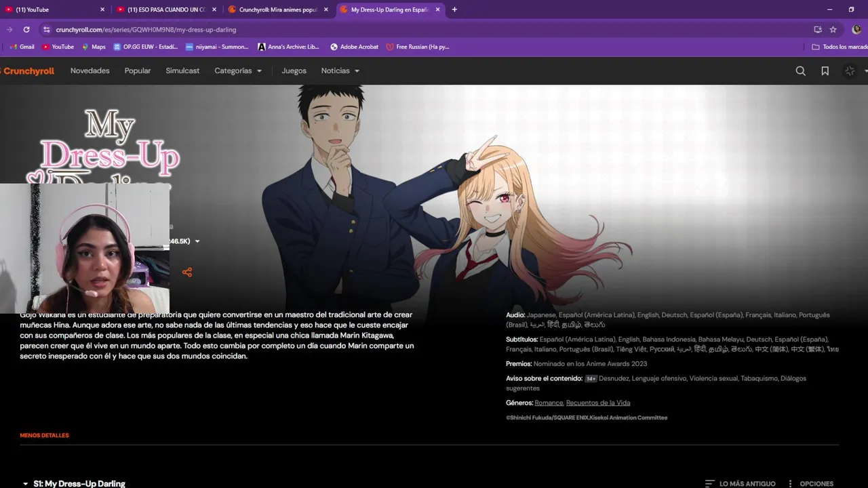Close the My Dress-Up Darling tab
Screen dimensions: 868x488
point(437,9)
